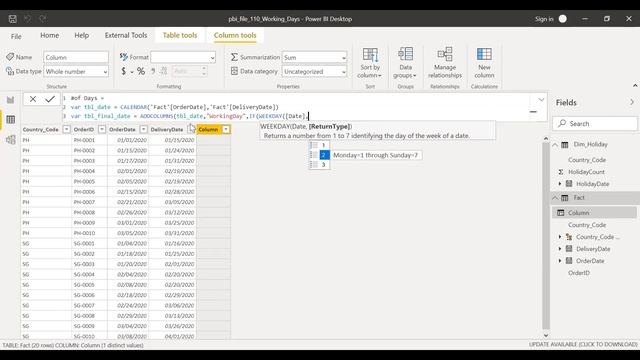This screenshot has height=360, width=640.
Task: Click the Save icon in title bar
Action: (x=13, y=19)
